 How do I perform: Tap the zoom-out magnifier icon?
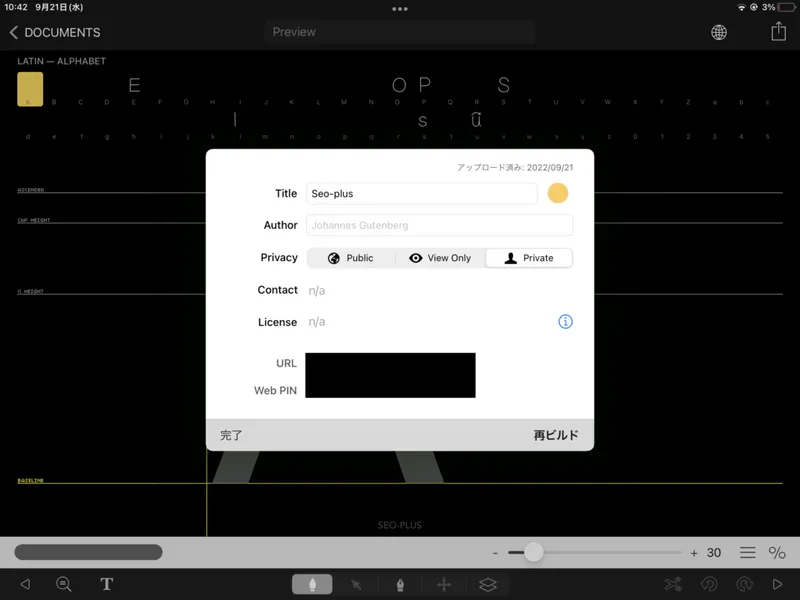click(64, 584)
